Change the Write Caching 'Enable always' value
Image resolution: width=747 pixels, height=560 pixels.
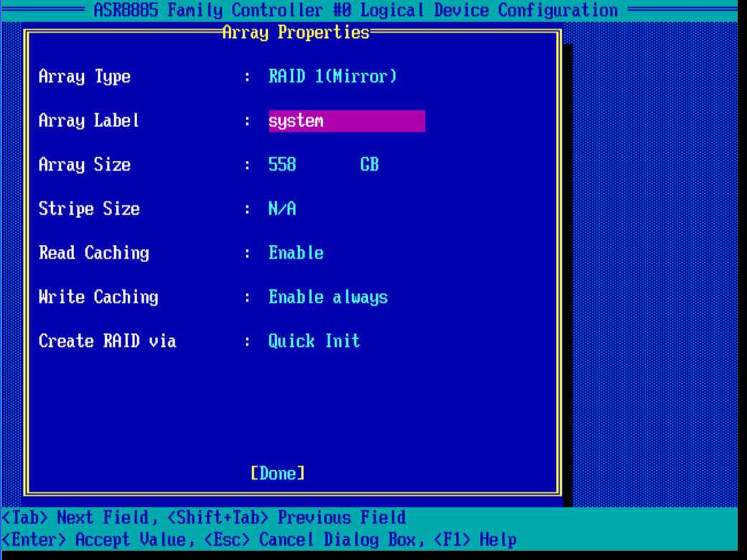point(328,297)
